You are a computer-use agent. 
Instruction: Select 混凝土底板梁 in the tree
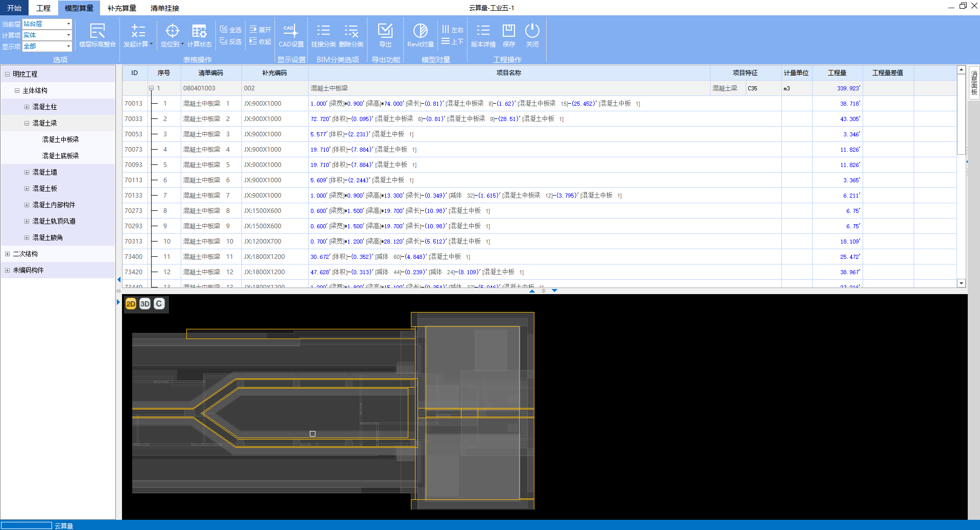coord(60,156)
